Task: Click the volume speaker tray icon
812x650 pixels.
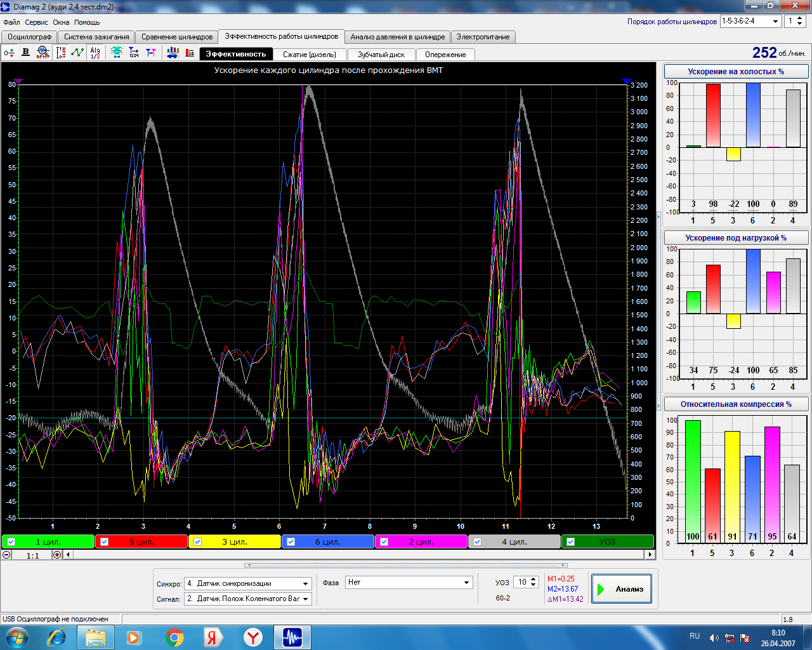Action: (x=714, y=637)
